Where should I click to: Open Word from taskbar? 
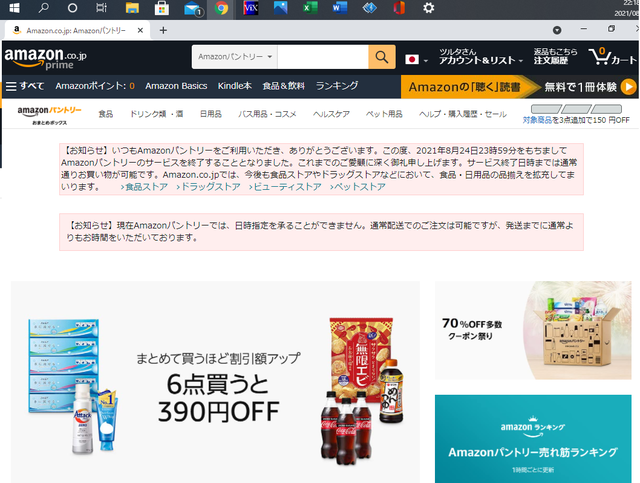[x=340, y=8]
